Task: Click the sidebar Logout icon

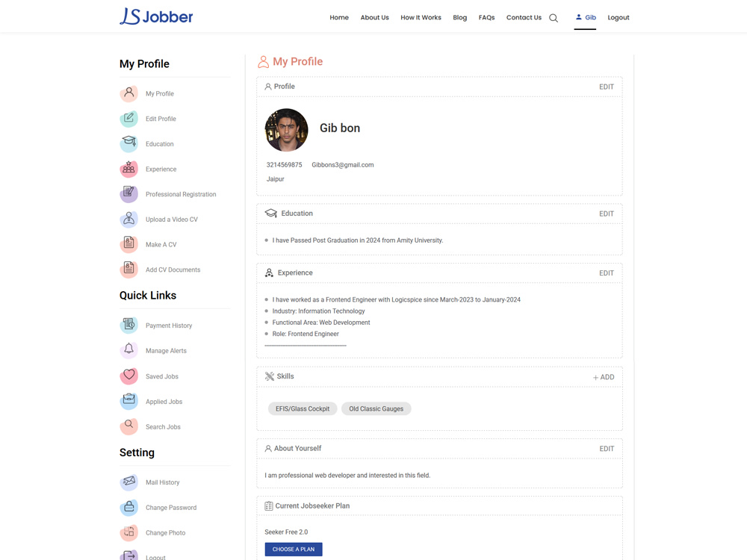Action: 128,556
